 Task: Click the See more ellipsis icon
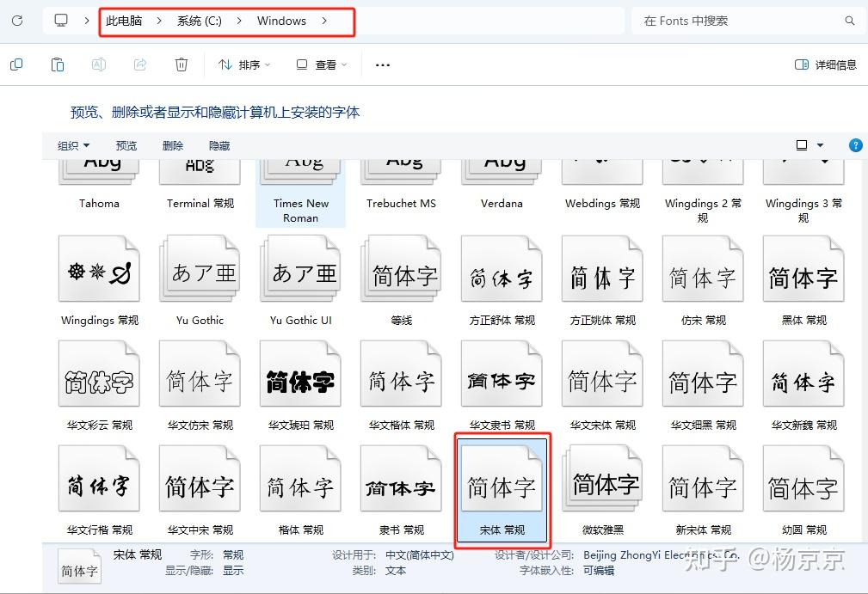coord(382,64)
